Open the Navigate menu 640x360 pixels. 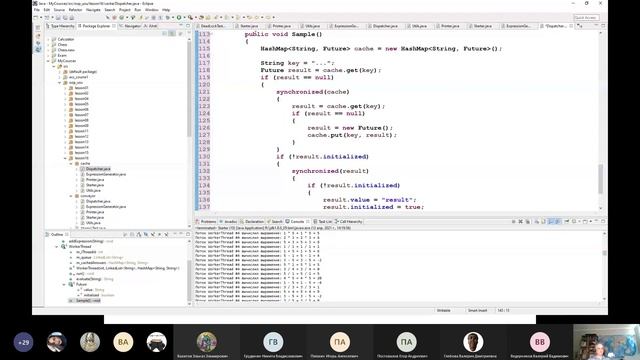click(93, 10)
